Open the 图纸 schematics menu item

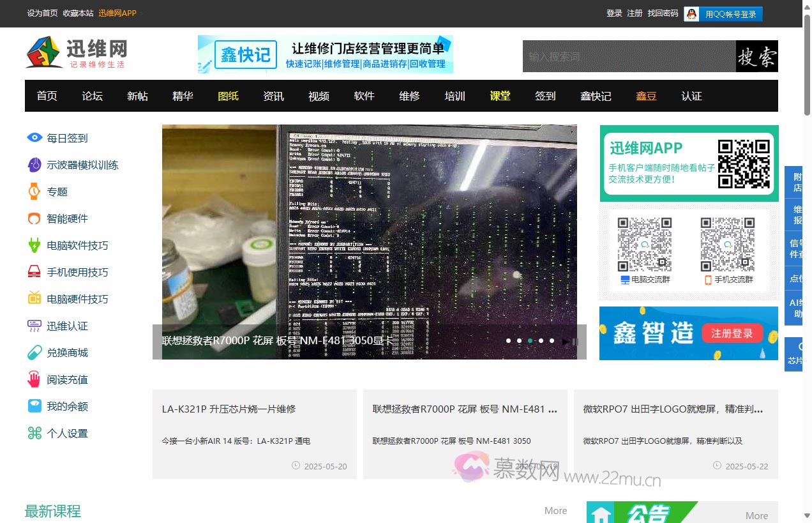228,96
